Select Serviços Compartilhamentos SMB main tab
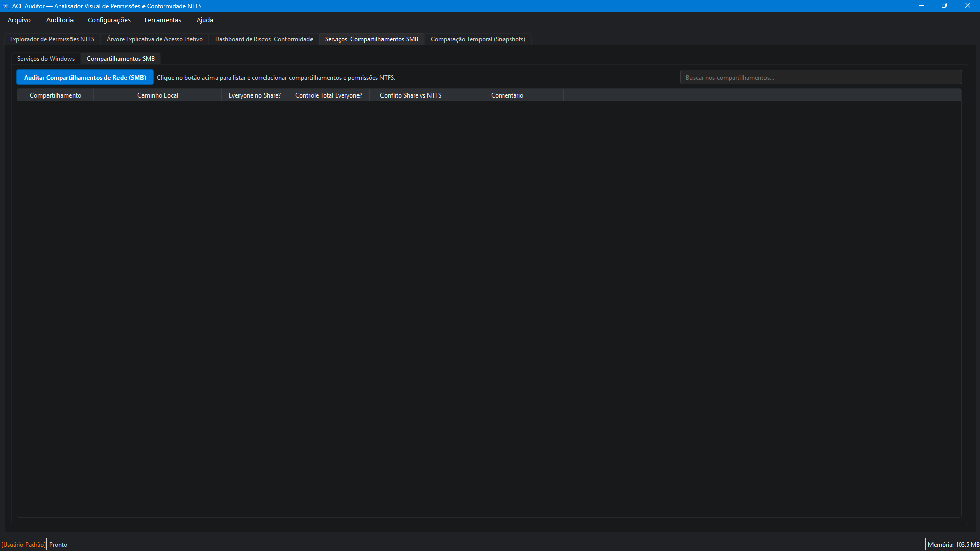The image size is (980, 551). [372, 39]
